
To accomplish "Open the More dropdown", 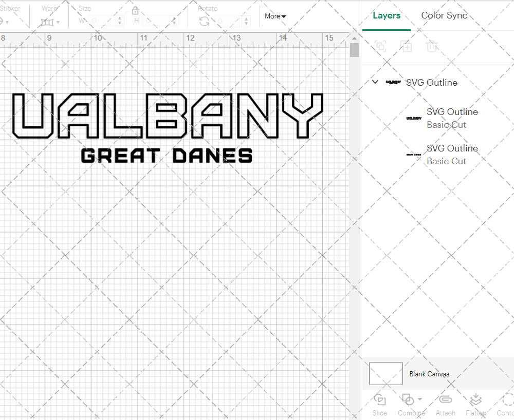I will tap(275, 16).
